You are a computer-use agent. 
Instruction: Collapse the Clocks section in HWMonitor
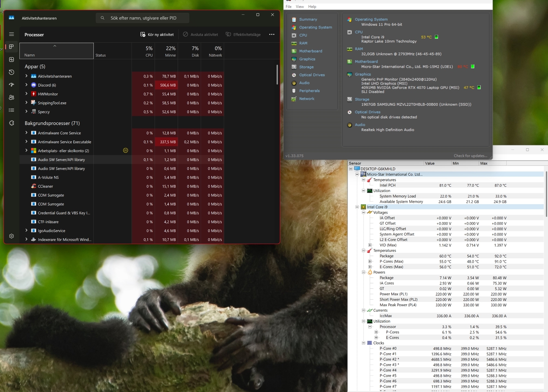click(x=363, y=343)
